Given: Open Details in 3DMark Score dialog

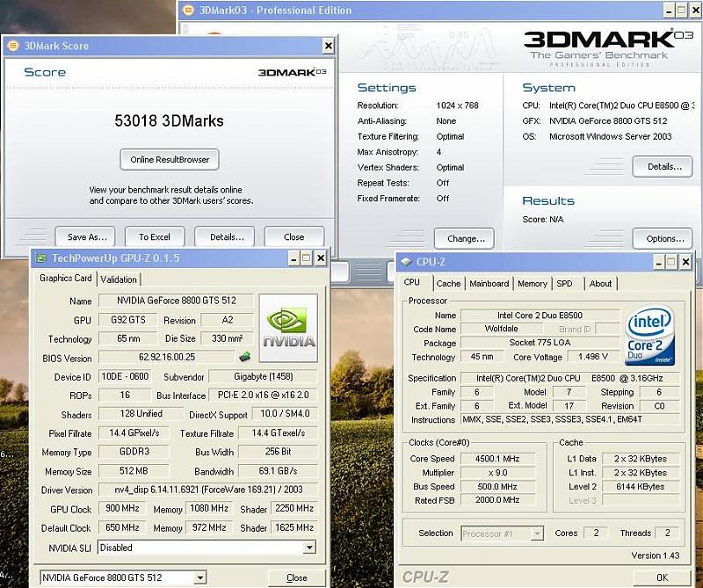Looking at the screenshot, I should pyautogui.click(x=225, y=236).
